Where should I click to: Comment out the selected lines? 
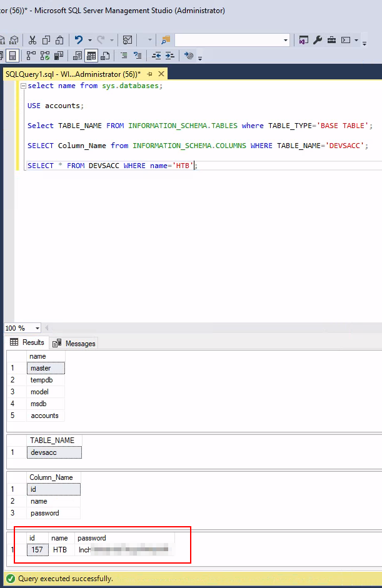point(124,56)
